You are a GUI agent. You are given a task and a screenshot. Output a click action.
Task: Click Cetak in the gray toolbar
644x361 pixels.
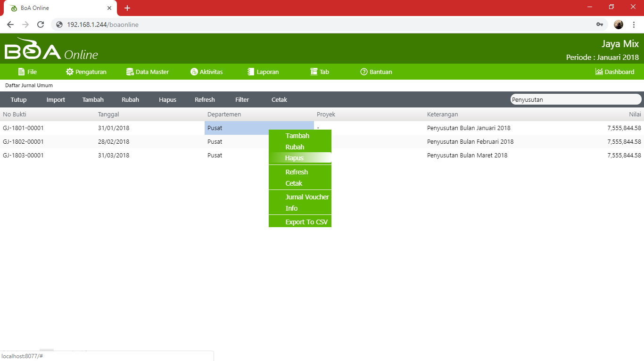point(279,99)
